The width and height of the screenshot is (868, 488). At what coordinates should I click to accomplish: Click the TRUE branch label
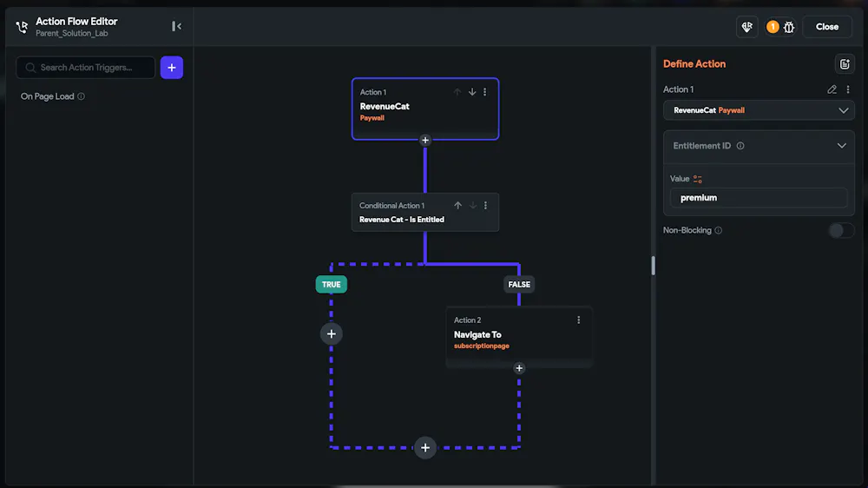click(331, 284)
